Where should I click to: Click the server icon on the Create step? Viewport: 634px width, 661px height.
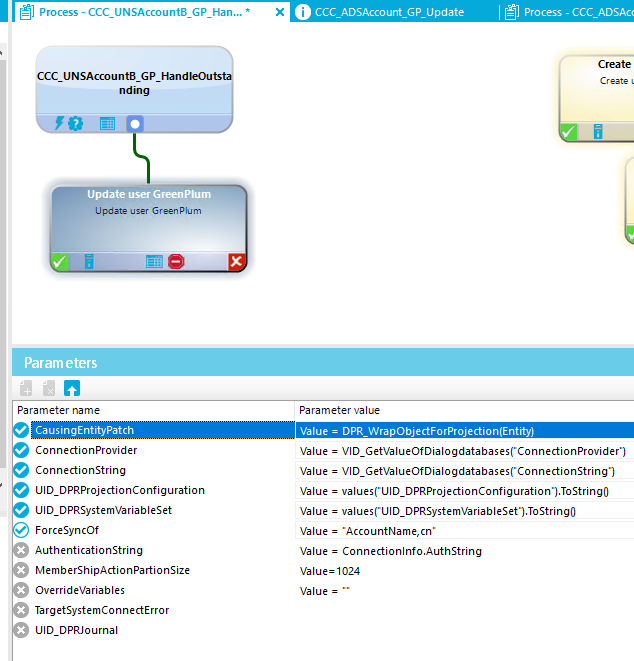[x=598, y=132]
